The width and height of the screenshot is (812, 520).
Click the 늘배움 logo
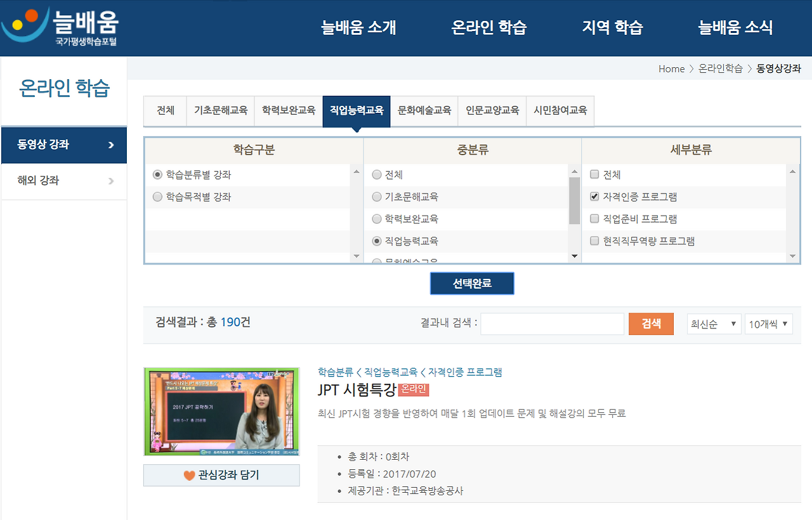tap(60, 27)
